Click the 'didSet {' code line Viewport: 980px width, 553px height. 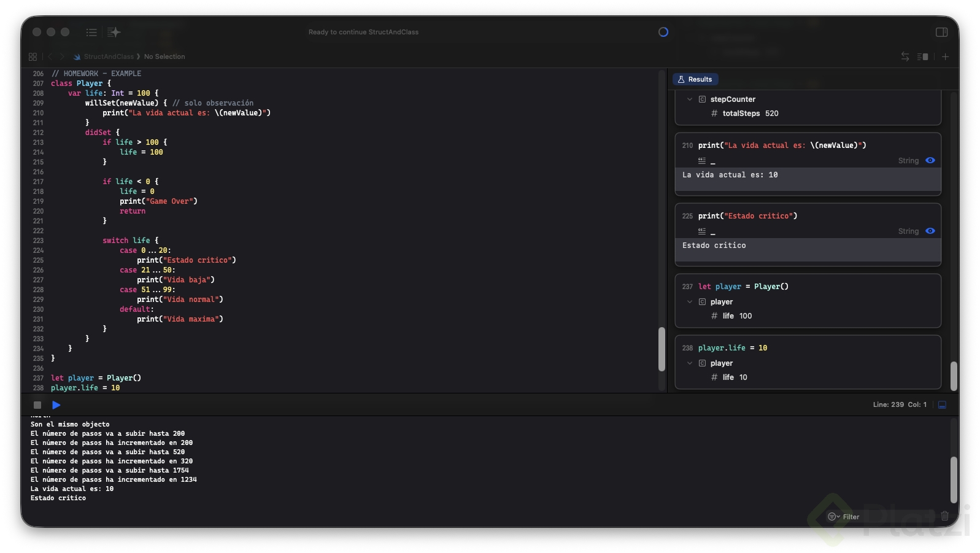click(x=102, y=133)
